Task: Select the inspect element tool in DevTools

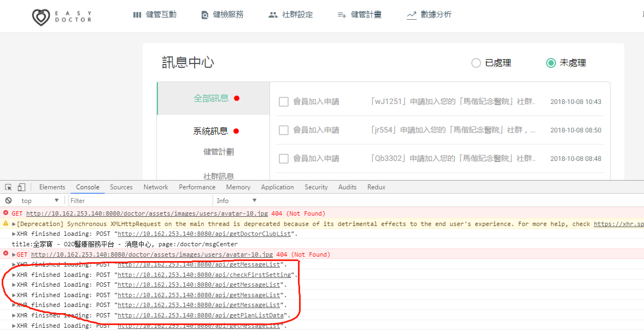Action: (x=9, y=187)
